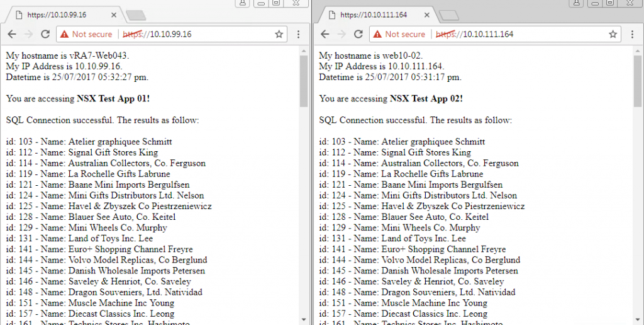Open user profile button in the 10.10.99.16 window
This screenshot has width=644, height=325.
point(243,3)
